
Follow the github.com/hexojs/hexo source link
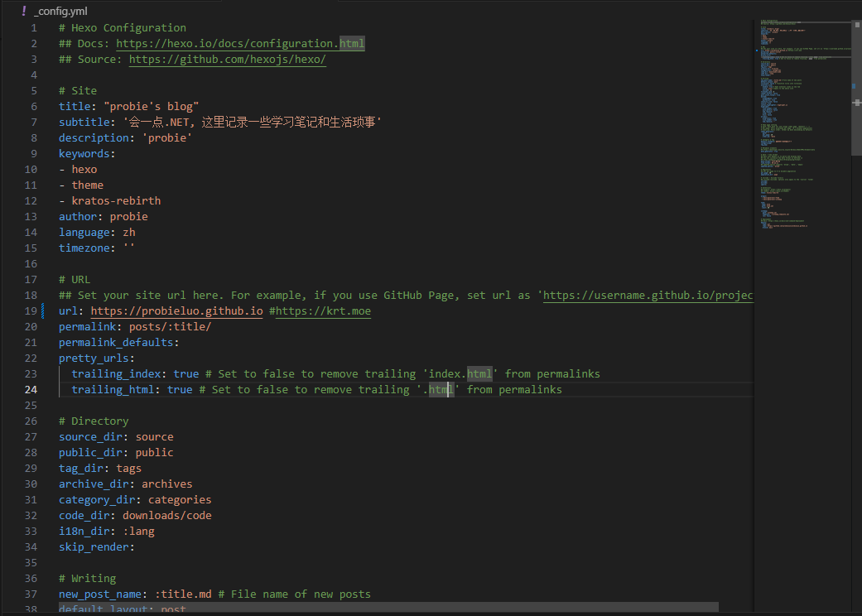227,59
